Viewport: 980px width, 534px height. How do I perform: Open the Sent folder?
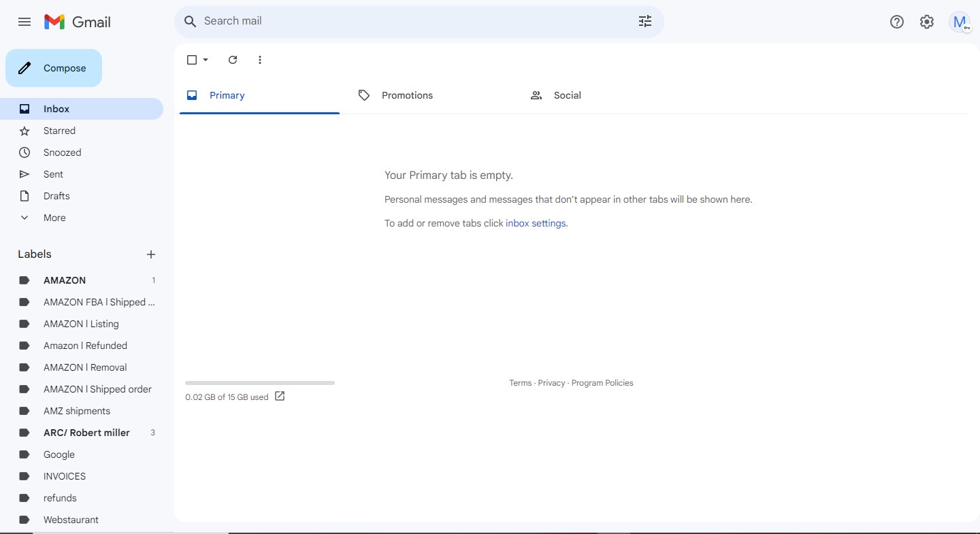(x=82, y=174)
